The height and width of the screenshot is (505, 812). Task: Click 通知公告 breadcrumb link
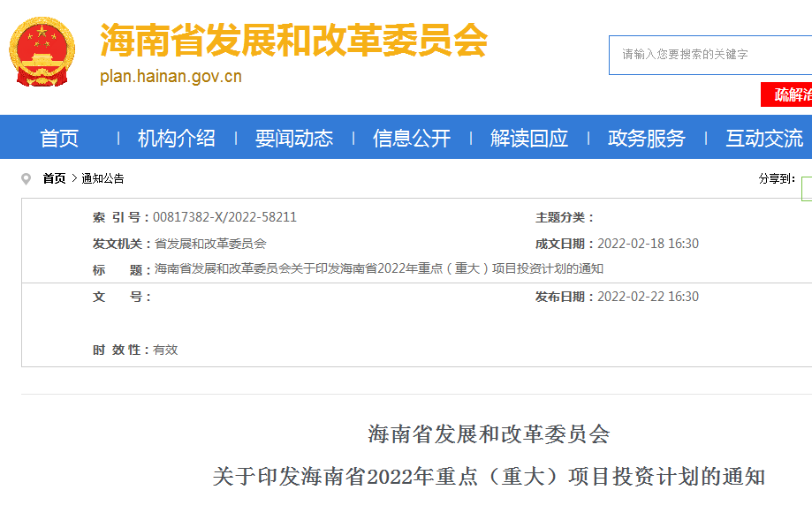click(102, 178)
